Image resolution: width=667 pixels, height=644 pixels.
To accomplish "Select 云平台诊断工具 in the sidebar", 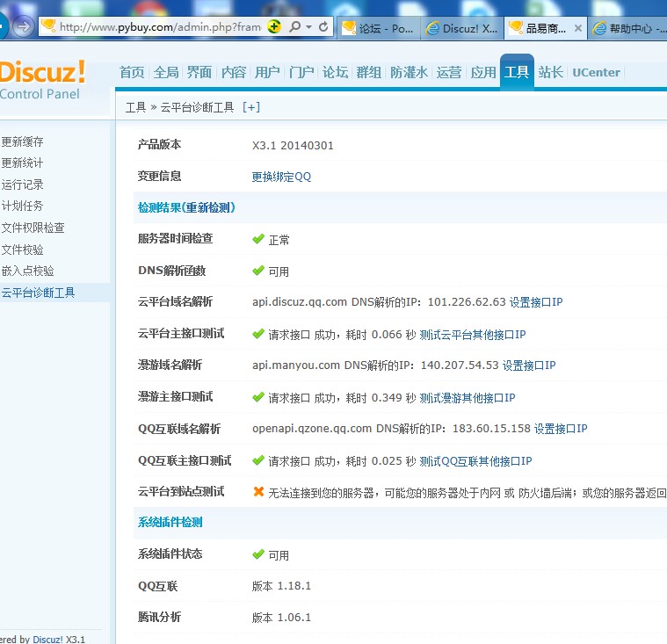I will [38, 293].
